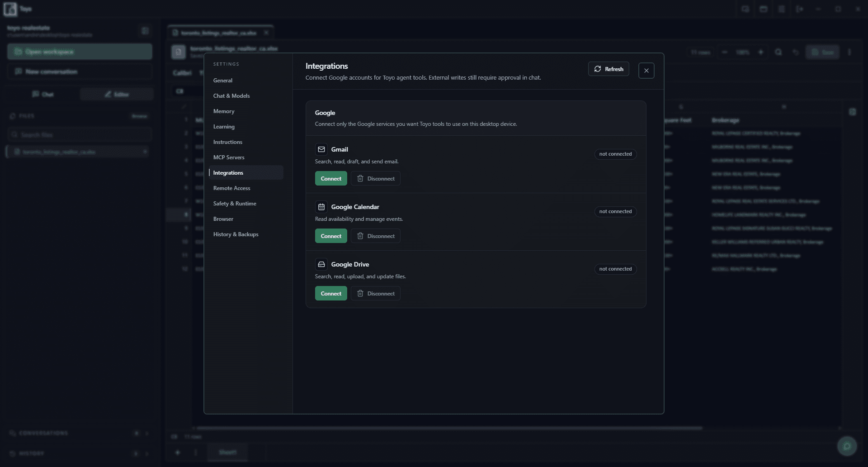
Task: Click the Google Drive integration title
Action: pyautogui.click(x=350, y=264)
